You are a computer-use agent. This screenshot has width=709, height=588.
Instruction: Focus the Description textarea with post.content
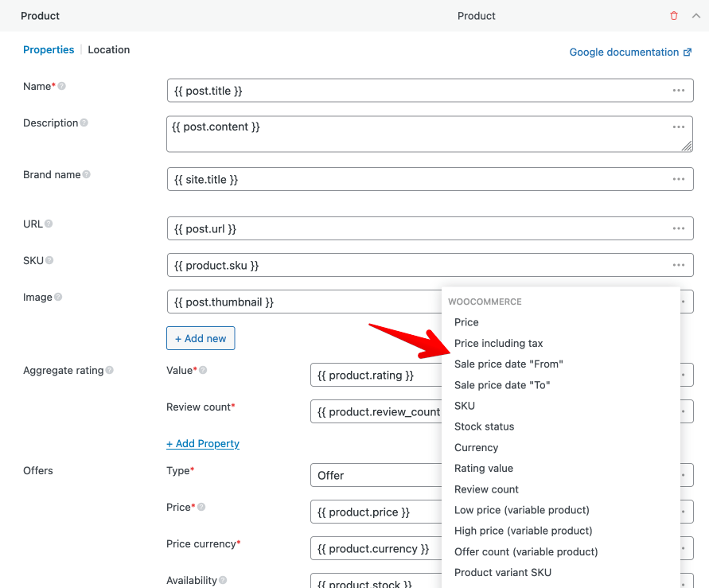click(430, 134)
